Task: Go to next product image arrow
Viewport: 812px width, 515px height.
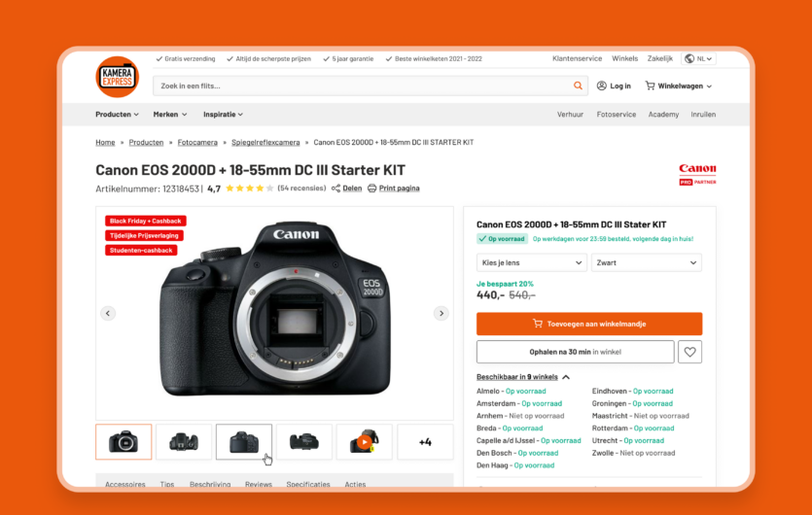Action: 441,313
